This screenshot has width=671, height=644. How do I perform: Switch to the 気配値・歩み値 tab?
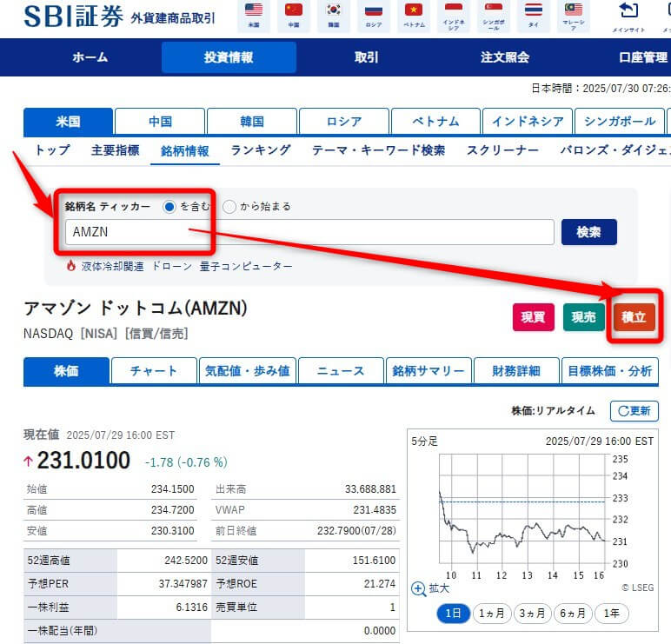(248, 371)
